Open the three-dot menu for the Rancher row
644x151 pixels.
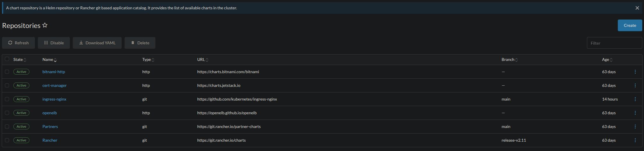coord(635,140)
